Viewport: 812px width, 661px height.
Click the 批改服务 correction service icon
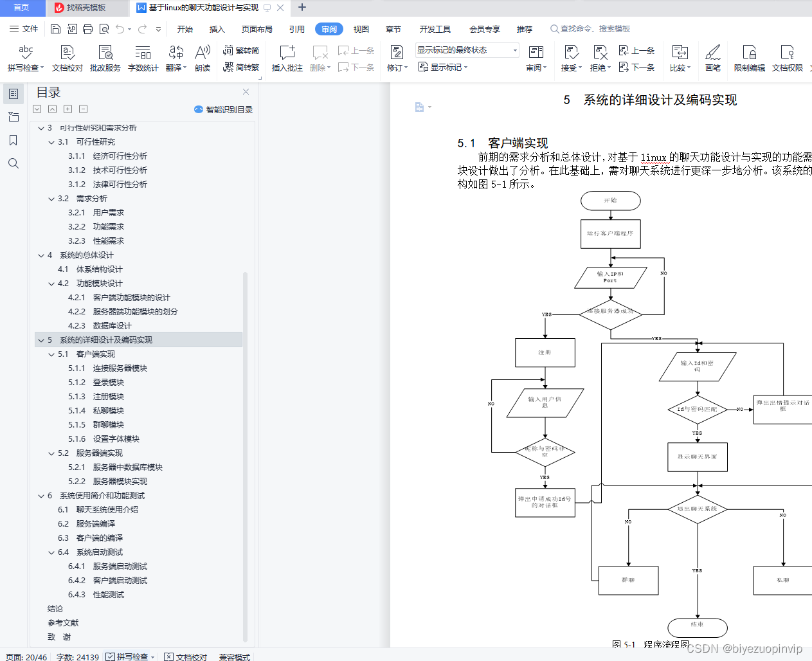click(104, 58)
